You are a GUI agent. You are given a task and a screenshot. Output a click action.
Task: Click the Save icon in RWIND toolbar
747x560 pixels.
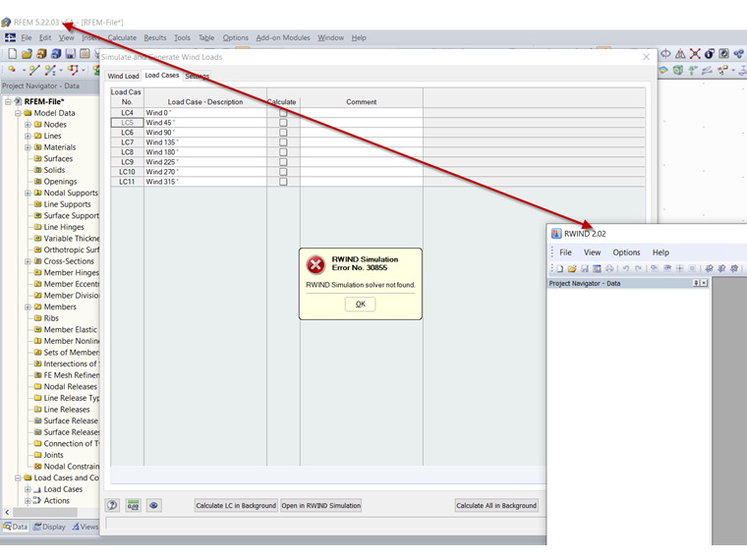point(585,268)
